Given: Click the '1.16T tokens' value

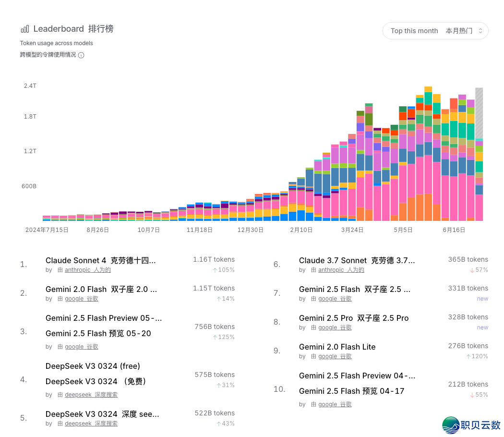Looking at the screenshot, I should [x=214, y=259].
